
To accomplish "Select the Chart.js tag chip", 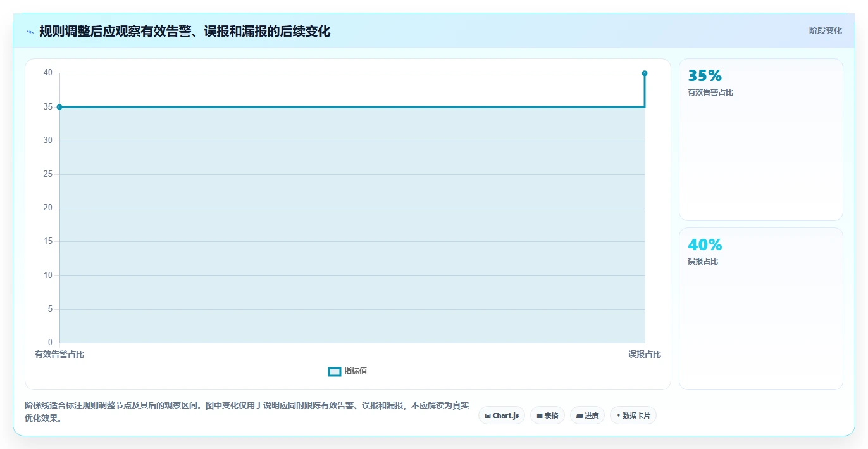I will tap(502, 415).
